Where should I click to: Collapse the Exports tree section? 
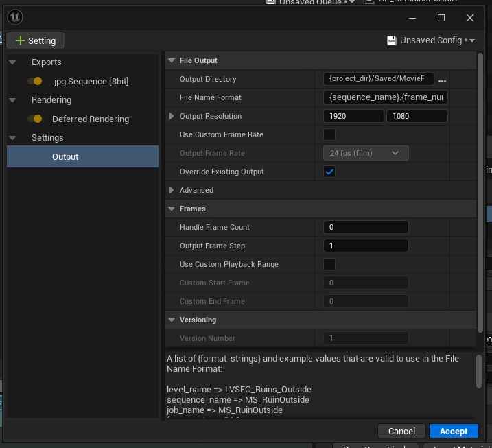(12, 62)
